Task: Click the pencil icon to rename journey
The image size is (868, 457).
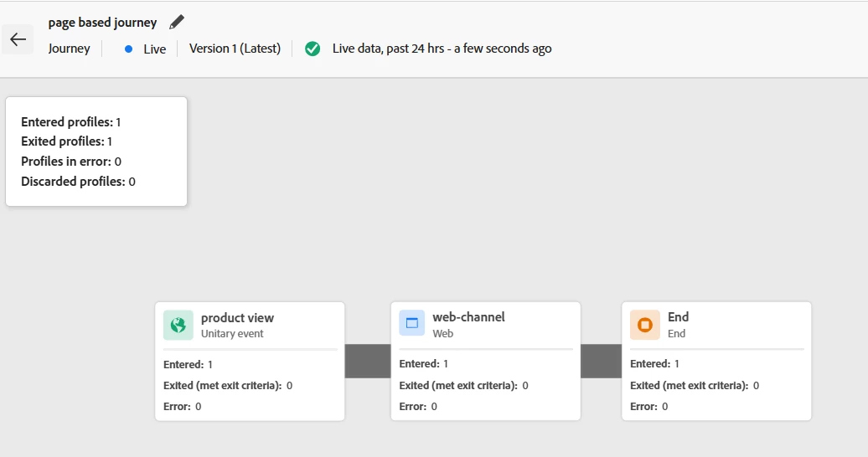Action: tap(176, 22)
